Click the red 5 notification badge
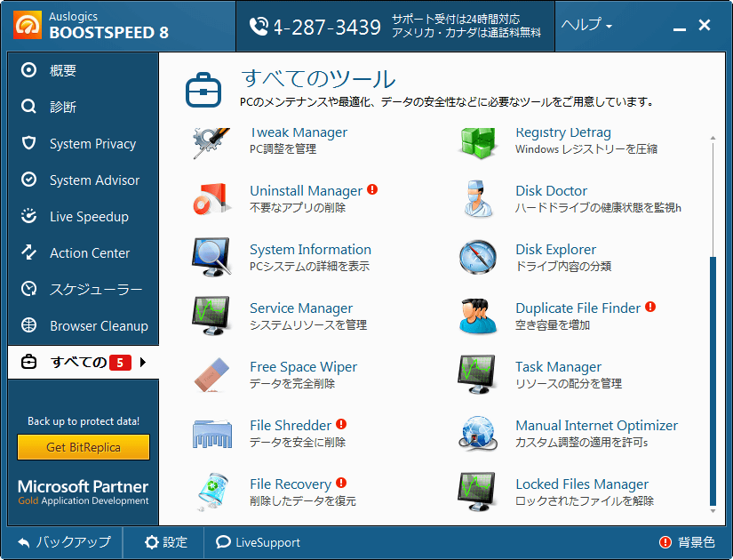This screenshot has width=733, height=560. click(120, 363)
